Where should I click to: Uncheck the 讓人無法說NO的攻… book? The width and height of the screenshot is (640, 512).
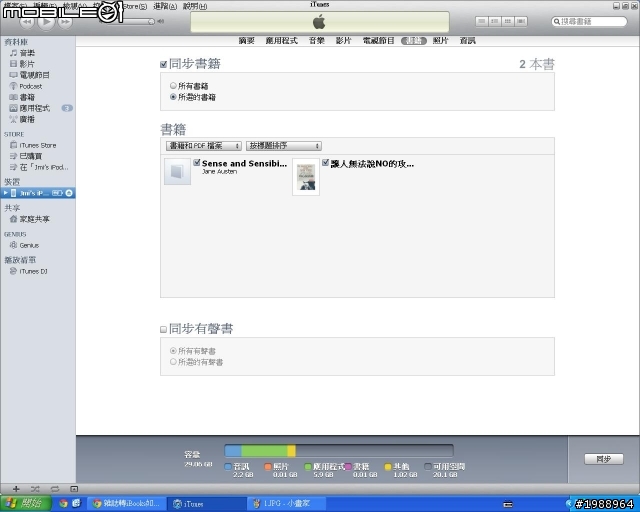click(325, 163)
